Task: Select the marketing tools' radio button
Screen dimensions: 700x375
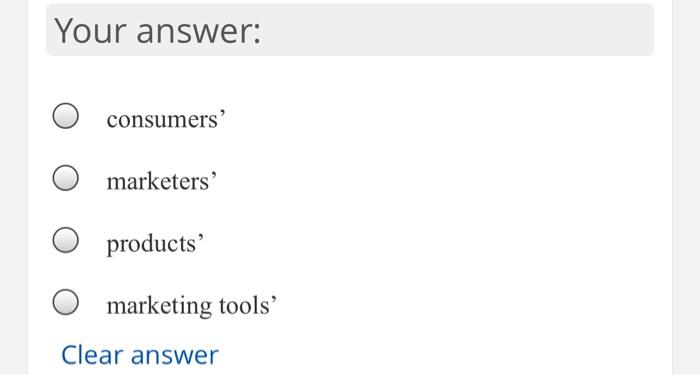Action: coord(66,302)
